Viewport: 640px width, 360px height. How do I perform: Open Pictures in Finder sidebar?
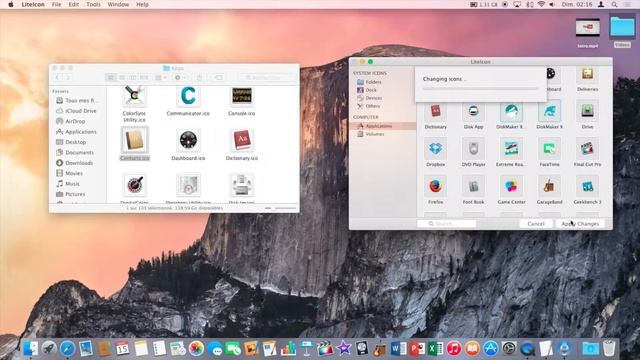point(71,194)
